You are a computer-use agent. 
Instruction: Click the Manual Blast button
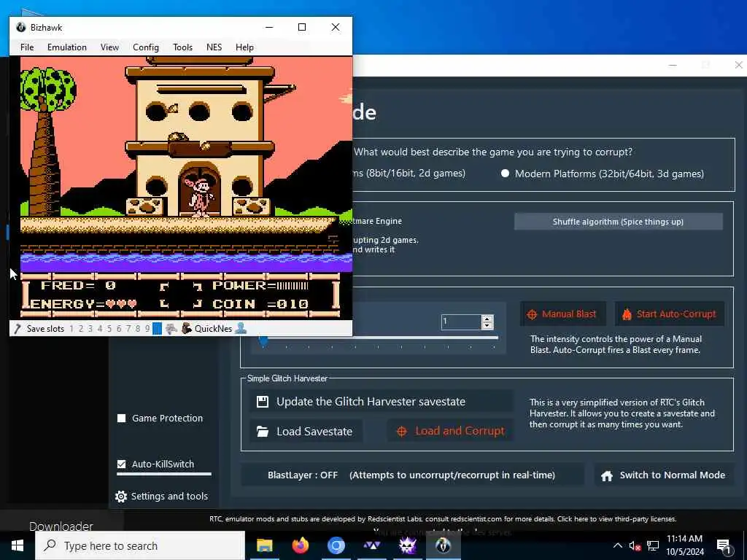click(x=562, y=314)
